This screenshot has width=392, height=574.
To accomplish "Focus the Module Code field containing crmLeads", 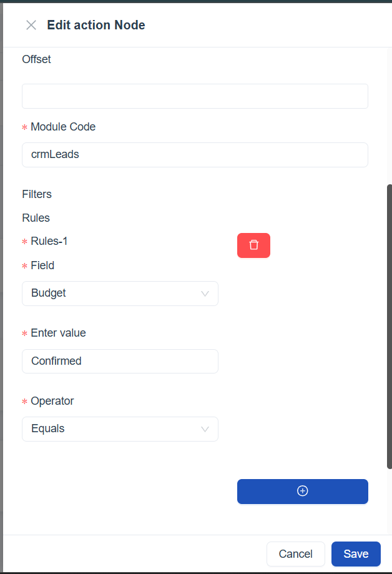I will tap(195, 155).
